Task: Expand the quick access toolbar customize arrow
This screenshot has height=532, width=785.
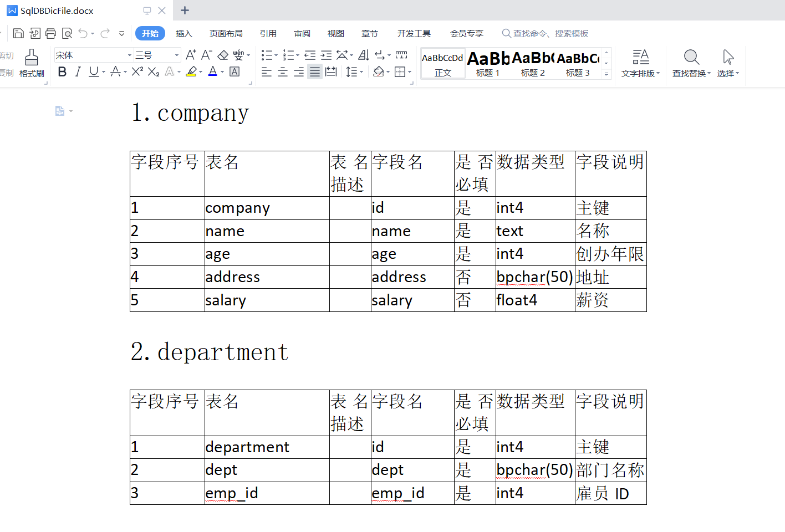Action: click(121, 33)
